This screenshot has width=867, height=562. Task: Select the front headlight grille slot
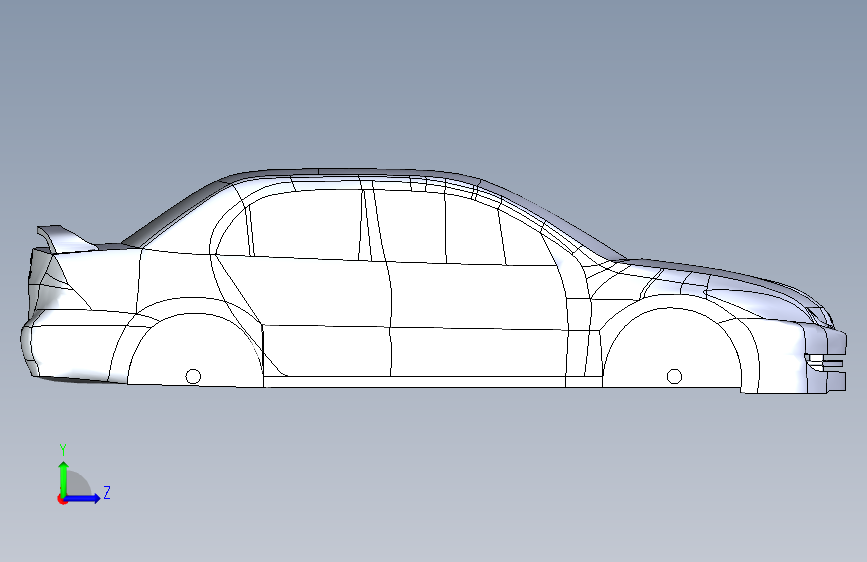point(824,362)
